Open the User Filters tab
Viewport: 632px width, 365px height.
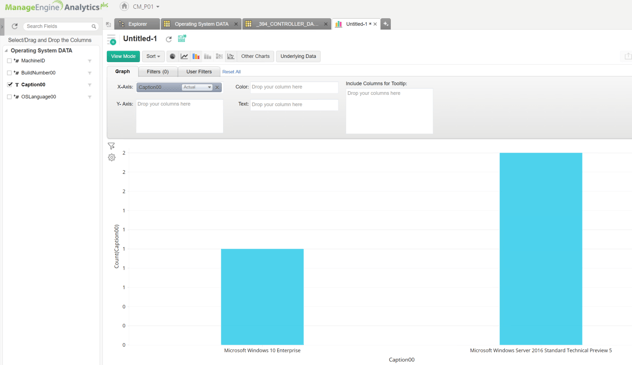[x=199, y=72]
